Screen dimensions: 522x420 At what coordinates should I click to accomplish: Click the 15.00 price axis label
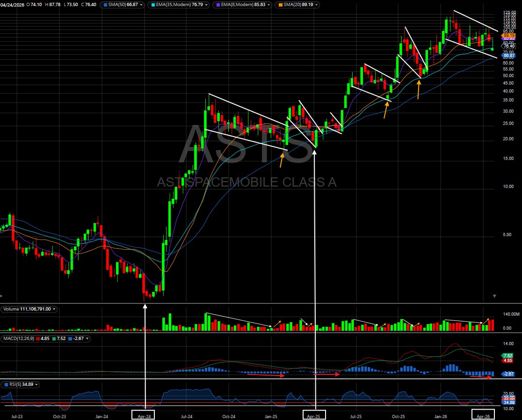[508, 159]
